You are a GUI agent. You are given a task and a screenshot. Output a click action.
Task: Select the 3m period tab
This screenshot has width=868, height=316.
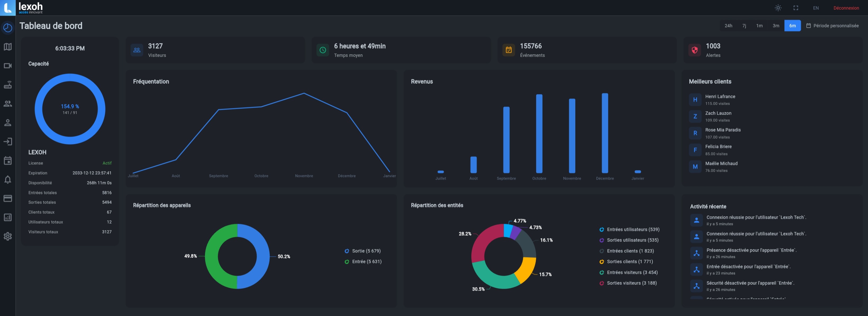pos(776,26)
